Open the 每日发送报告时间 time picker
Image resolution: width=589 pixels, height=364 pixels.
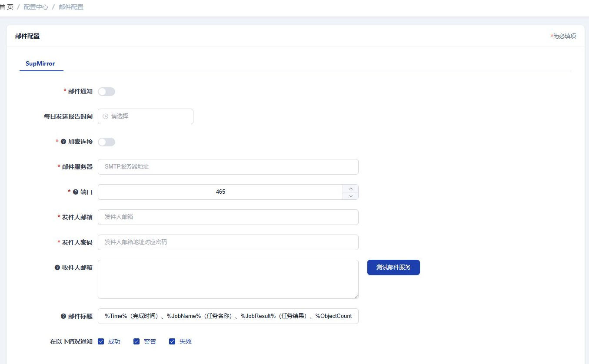[x=146, y=116]
